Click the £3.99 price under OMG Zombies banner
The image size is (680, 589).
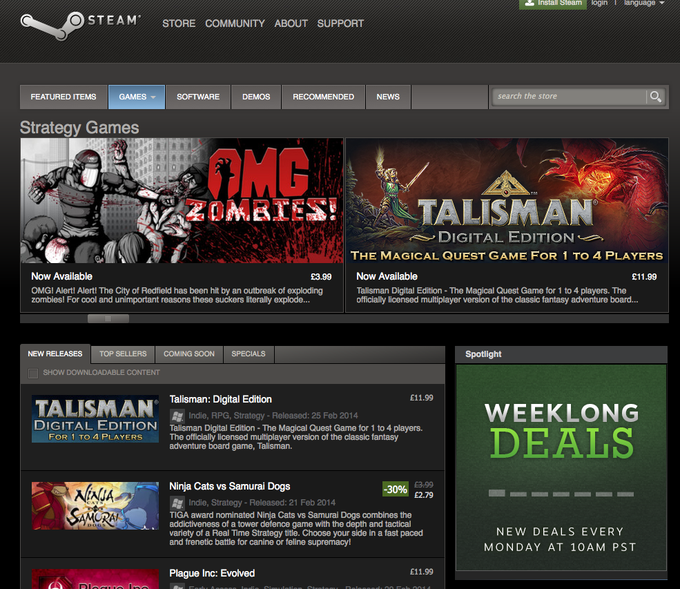[x=321, y=277]
